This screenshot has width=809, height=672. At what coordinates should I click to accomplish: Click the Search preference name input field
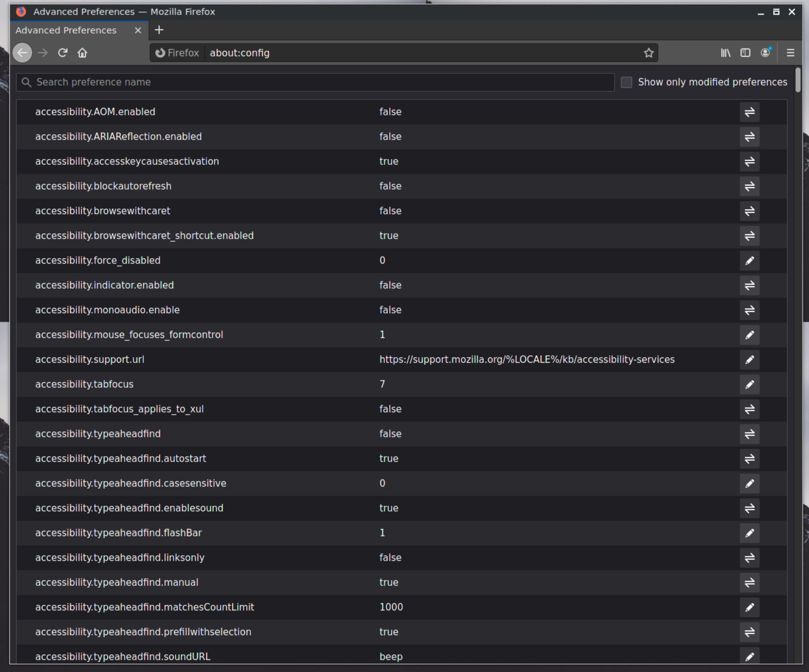tap(315, 82)
